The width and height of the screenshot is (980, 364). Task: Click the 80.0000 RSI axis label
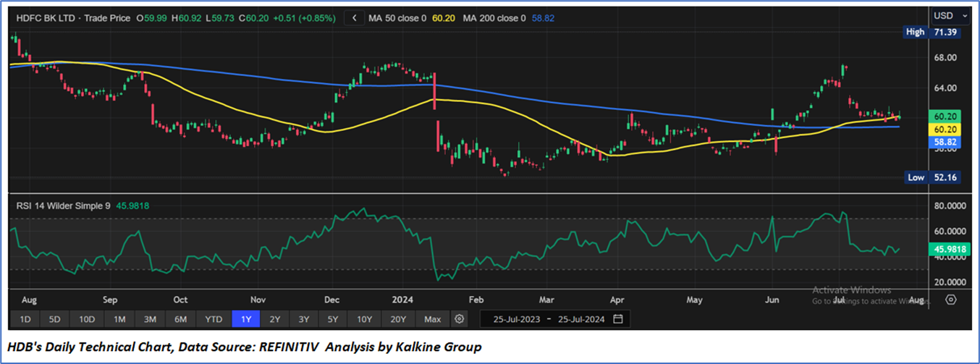coord(951,206)
